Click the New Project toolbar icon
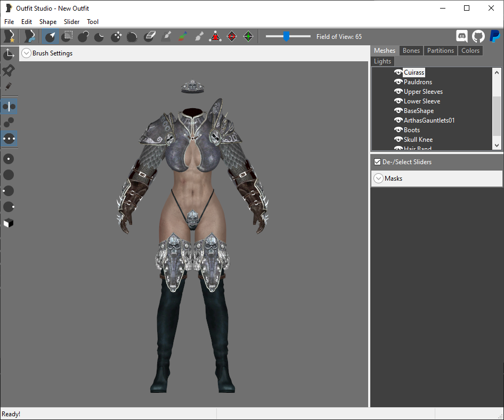Screen dimensions: 504x420 point(9,36)
